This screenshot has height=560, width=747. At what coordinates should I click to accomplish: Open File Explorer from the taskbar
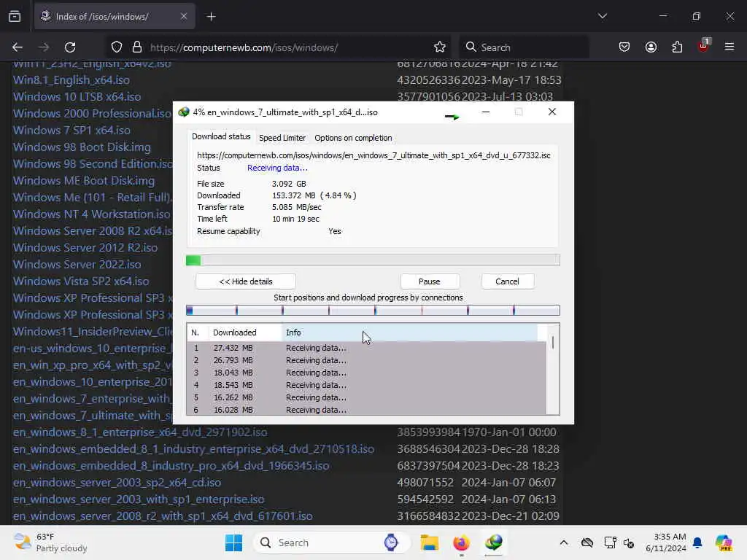click(429, 542)
